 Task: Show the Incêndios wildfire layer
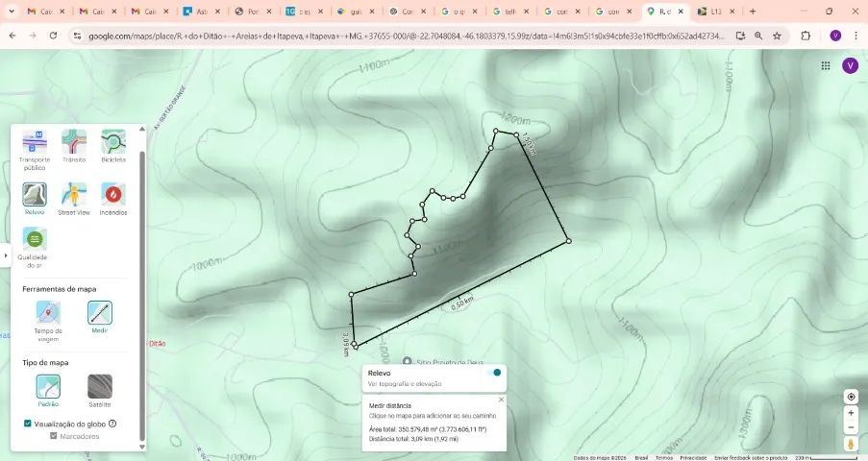pyautogui.click(x=113, y=194)
